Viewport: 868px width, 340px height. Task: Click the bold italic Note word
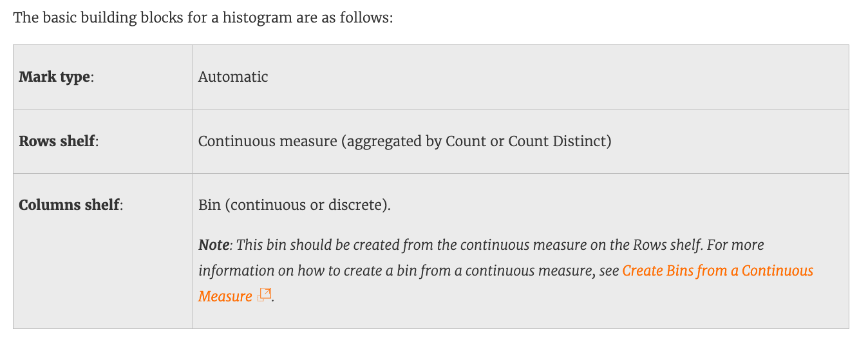point(213,245)
